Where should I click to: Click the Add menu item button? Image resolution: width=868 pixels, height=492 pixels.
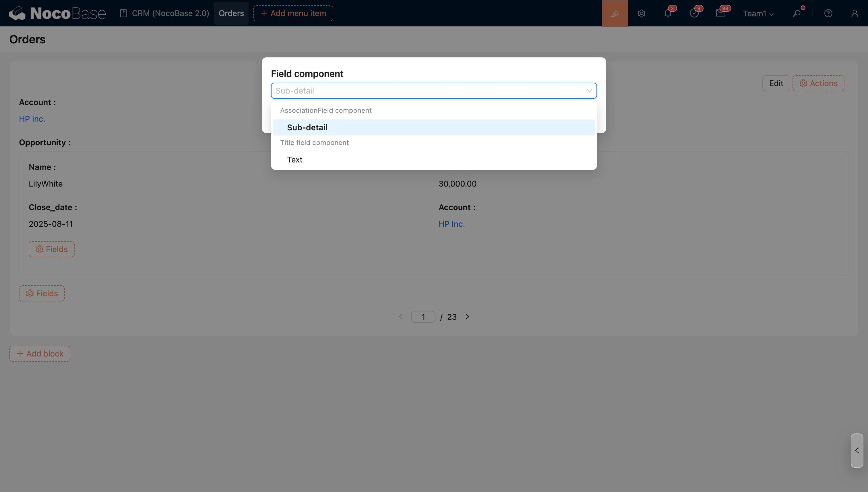pos(293,13)
